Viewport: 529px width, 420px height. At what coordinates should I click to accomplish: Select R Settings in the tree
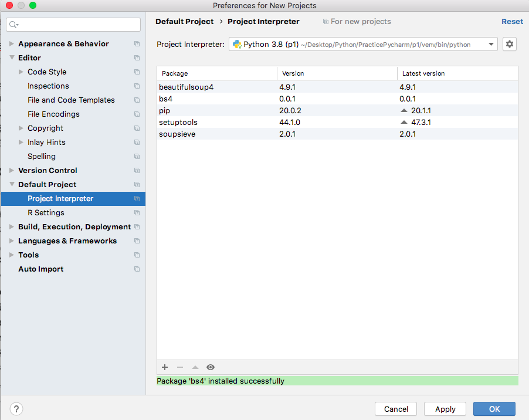click(46, 212)
